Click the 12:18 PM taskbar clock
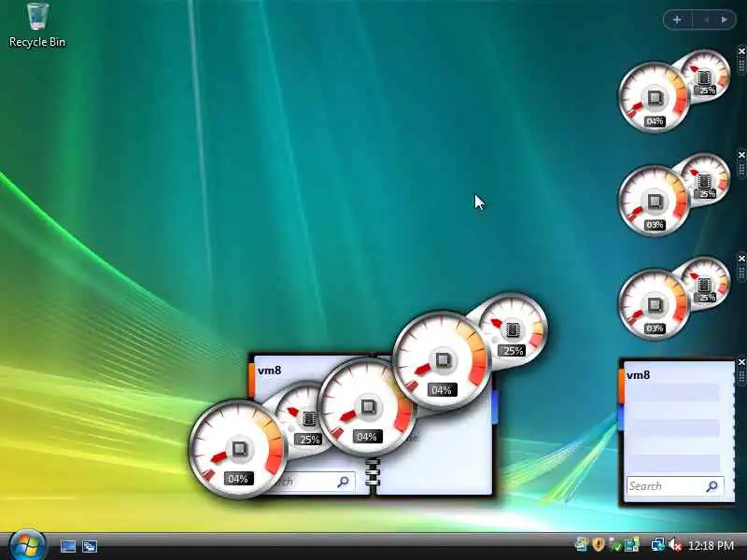Viewport: 747px width, 560px height. pos(711,545)
